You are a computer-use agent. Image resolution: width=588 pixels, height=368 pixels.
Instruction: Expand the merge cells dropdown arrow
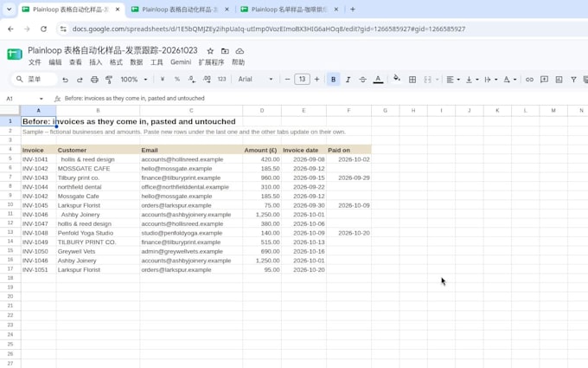437,80
